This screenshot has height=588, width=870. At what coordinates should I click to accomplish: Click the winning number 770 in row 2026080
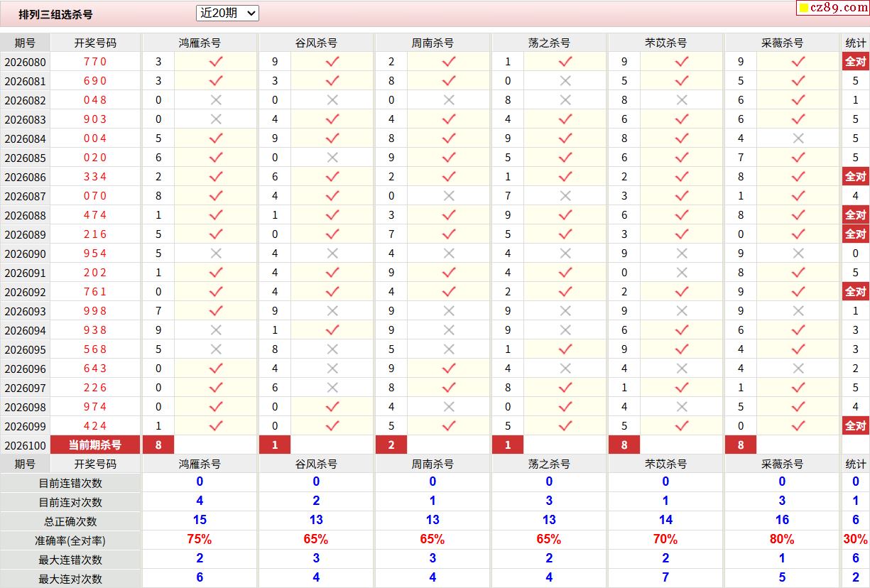95,62
